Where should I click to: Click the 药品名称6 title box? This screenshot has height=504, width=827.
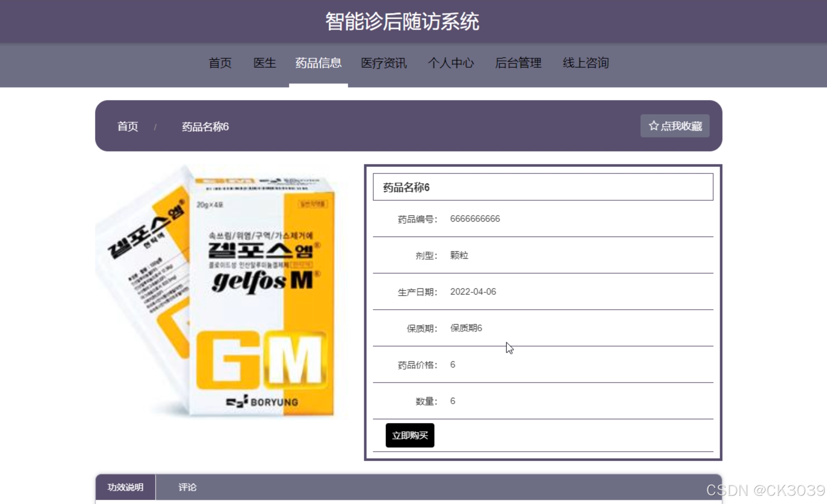pos(543,187)
